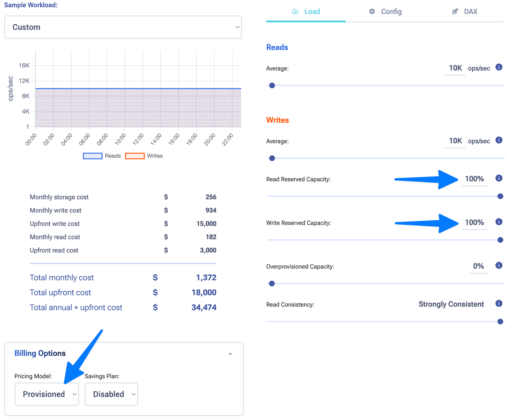Toggle the Read Consistency slider handle

click(500, 322)
